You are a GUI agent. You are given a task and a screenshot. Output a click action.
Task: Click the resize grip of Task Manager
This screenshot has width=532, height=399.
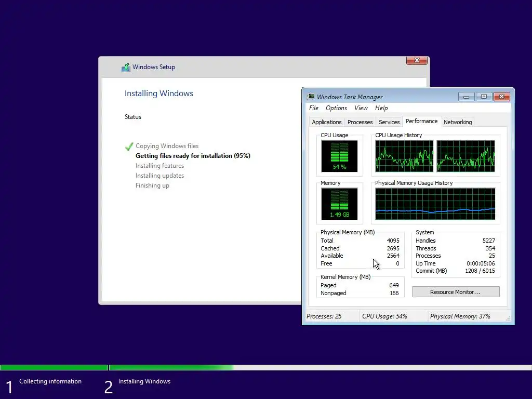(x=508, y=318)
